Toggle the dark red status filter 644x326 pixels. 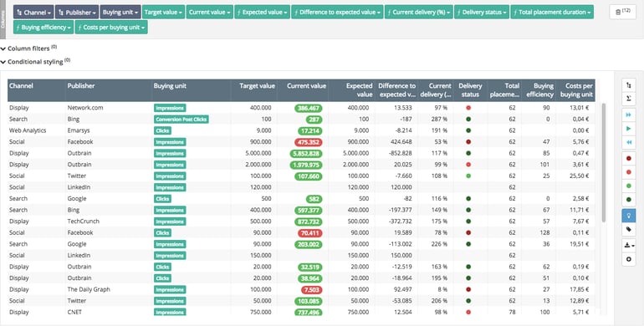629,159
